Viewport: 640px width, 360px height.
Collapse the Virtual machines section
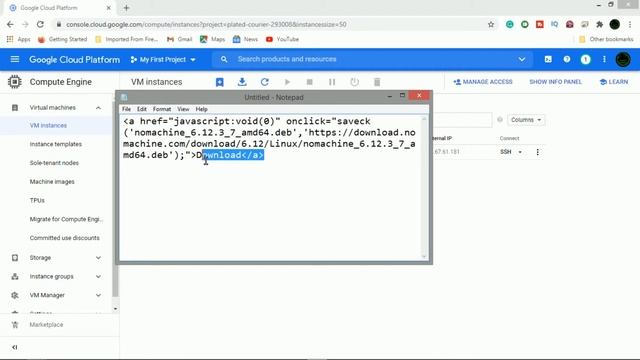pos(98,108)
